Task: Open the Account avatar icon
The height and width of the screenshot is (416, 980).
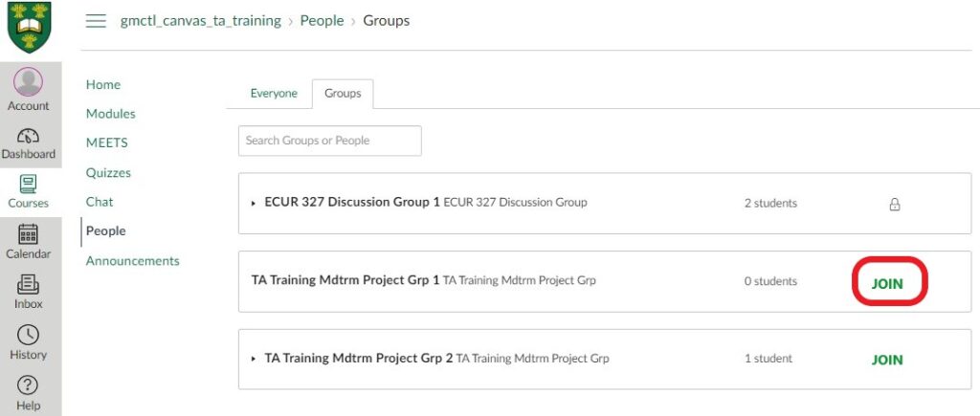Action: [29, 82]
